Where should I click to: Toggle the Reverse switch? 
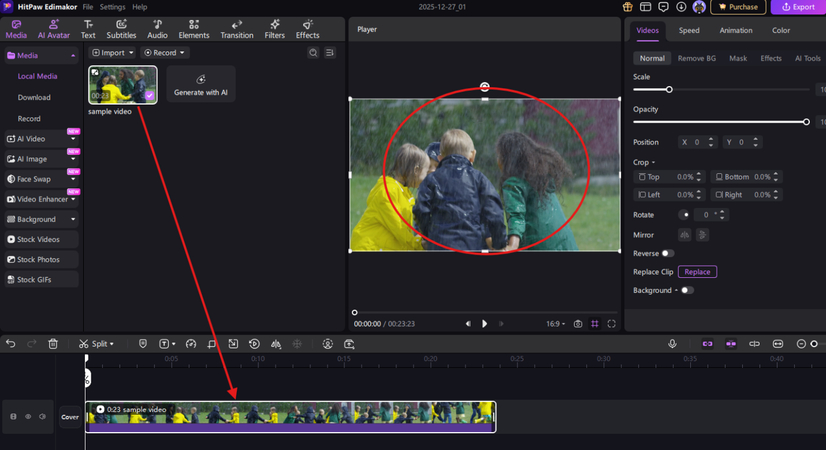667,253
